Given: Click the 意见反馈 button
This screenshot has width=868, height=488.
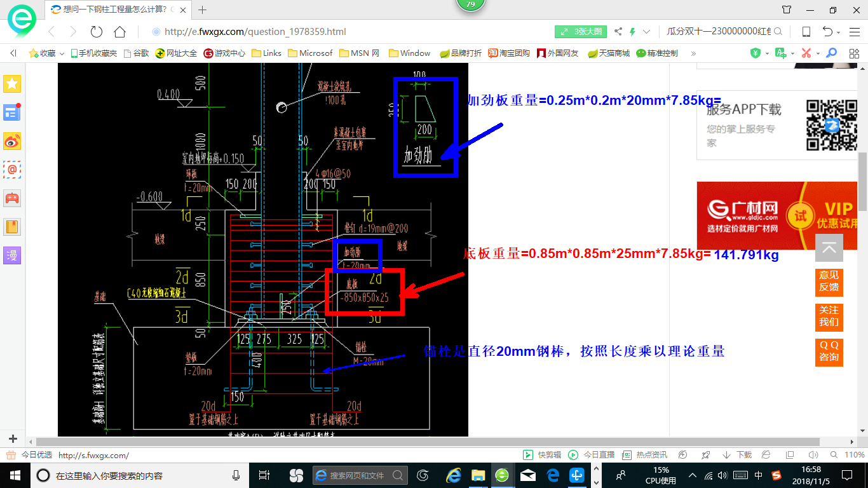Looking at the screenshot, I should pyautogui.click(x=829, y=281).
